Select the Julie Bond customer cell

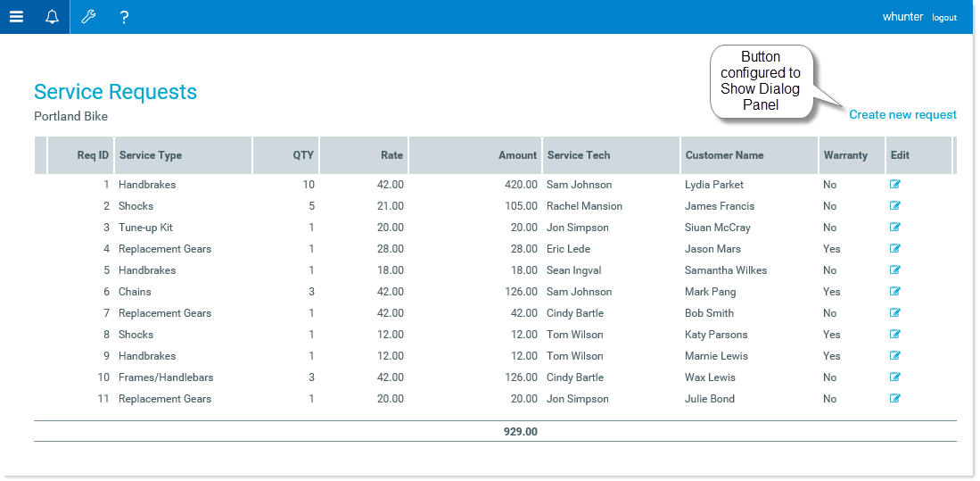(x=710, y=398)
